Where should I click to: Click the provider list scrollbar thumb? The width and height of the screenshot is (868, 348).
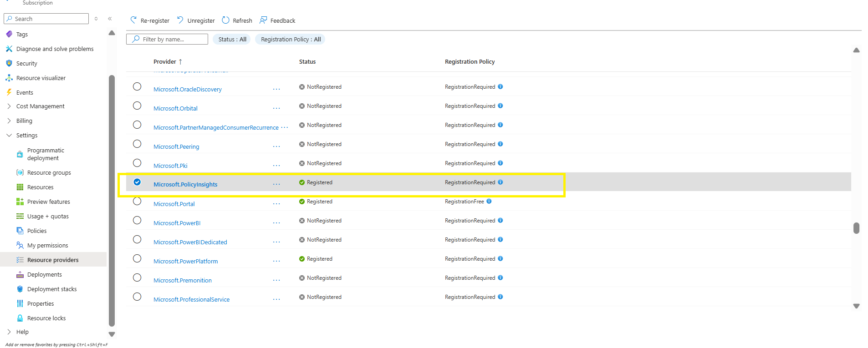tap(856, 228)
